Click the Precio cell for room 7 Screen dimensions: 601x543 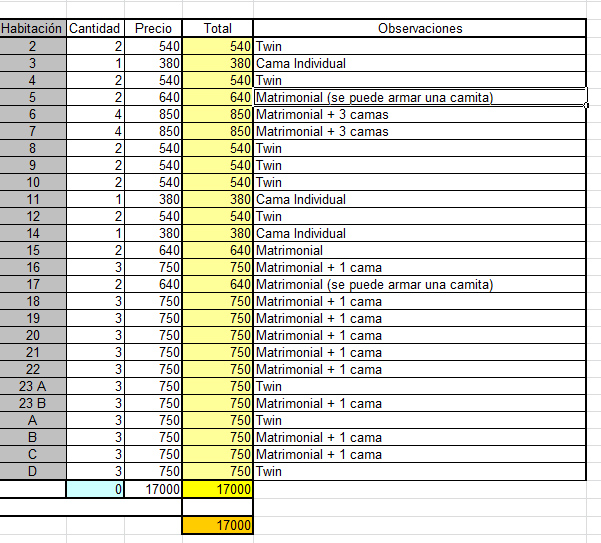(153, 131)
